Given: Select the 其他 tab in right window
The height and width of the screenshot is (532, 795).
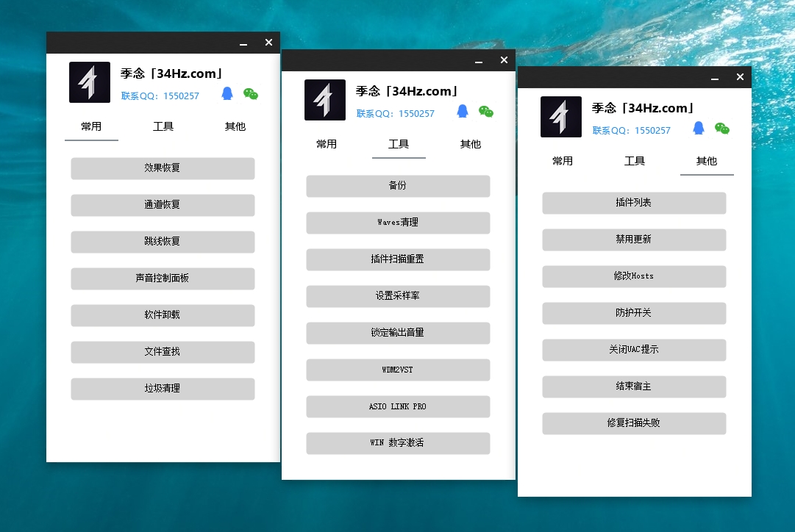Looking at the screenshot, I should 707,161.
